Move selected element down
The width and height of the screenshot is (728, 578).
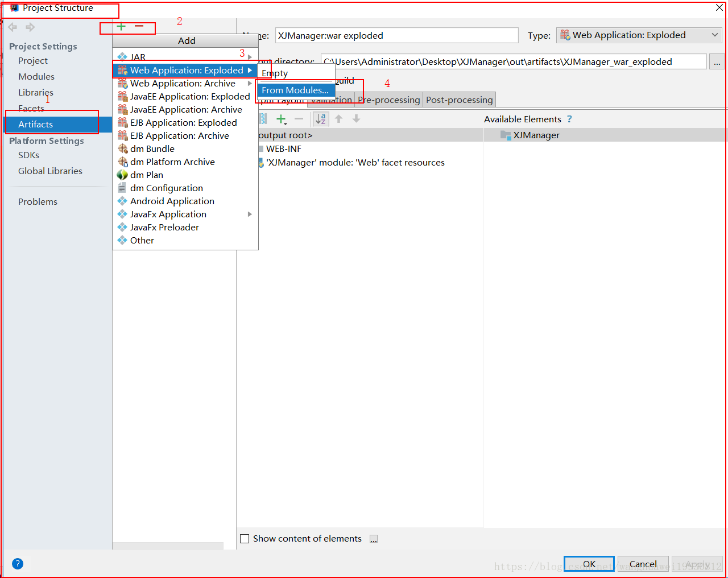pyautogui.click(x=356, y=119)
